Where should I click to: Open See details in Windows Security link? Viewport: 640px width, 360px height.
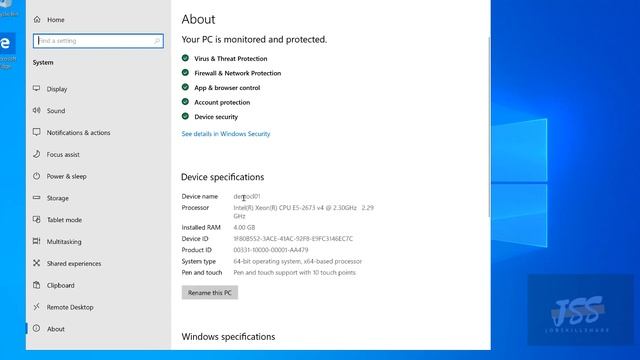click(226, 133)
